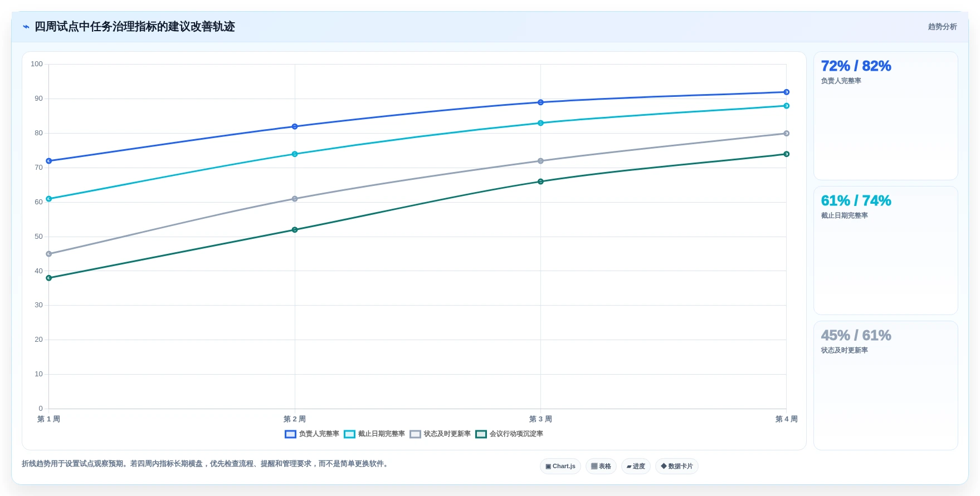
Task: Click the 状态及时更新率 data point at 第 3 周
Action: [540, 161]
